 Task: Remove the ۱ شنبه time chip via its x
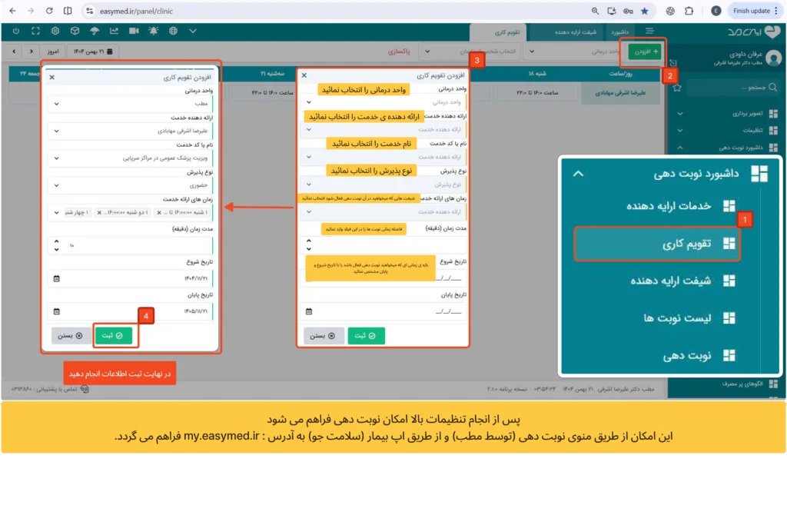[x=159, y=213]
